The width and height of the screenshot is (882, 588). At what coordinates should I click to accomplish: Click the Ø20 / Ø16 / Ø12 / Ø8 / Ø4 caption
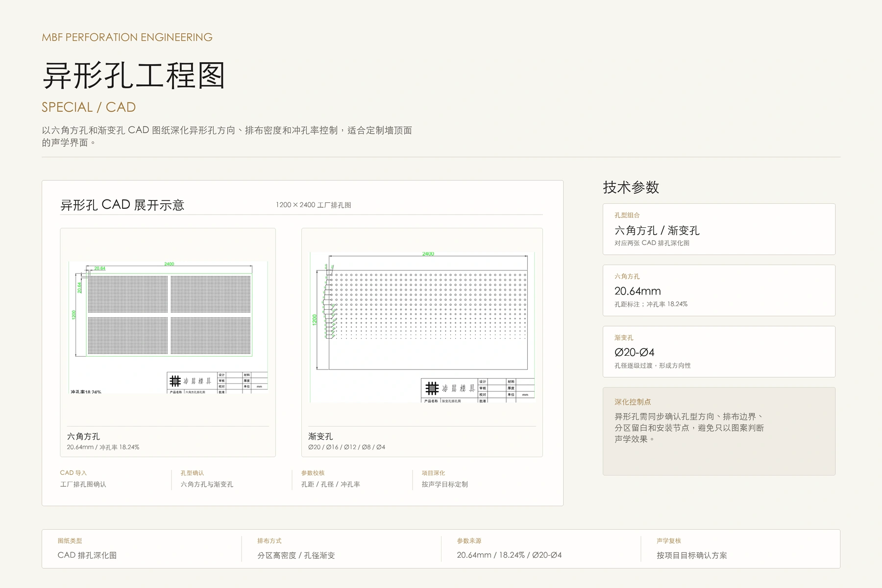(346, 447)
